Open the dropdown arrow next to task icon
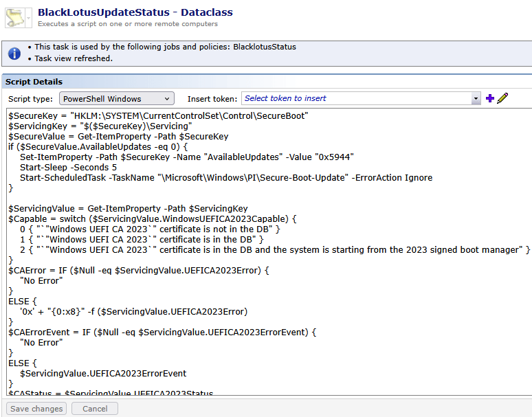 point(30,16)
